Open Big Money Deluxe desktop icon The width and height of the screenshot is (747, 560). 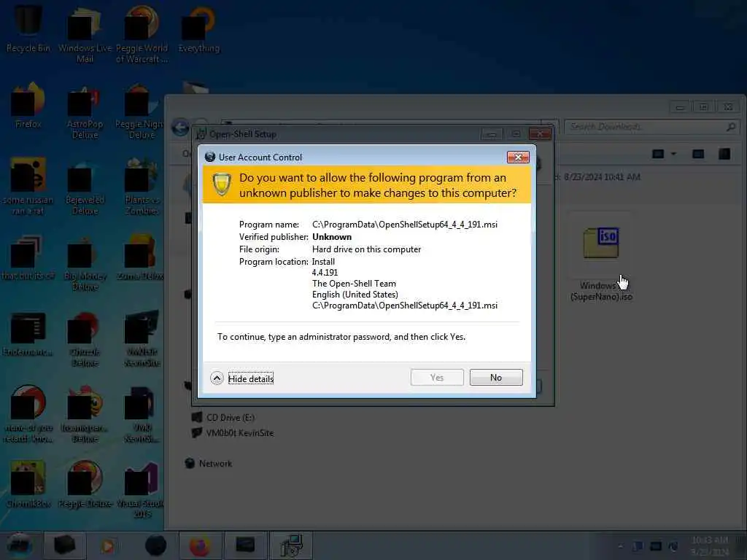point(85,264)
